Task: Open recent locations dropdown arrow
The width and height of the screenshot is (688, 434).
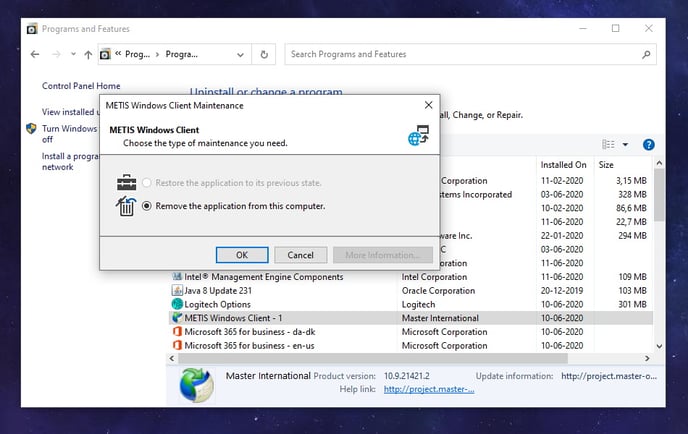Action: click(x=73, y=54)
